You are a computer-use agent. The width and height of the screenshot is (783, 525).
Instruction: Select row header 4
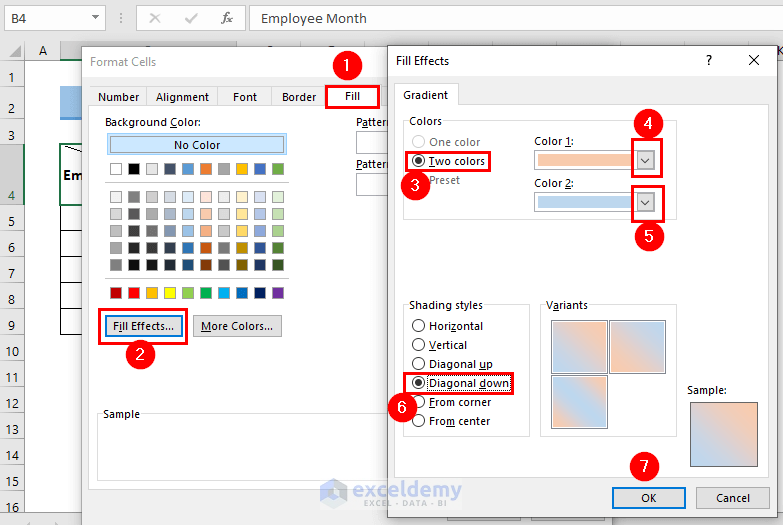pyautogui.click(x=12, y=175)
